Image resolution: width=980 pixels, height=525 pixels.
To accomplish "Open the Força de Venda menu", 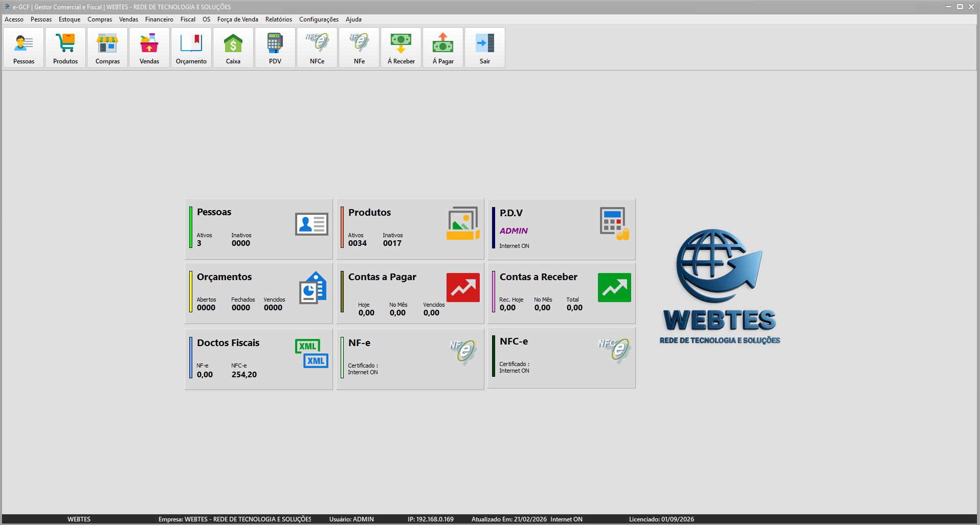I will click(x=237, y=19).
